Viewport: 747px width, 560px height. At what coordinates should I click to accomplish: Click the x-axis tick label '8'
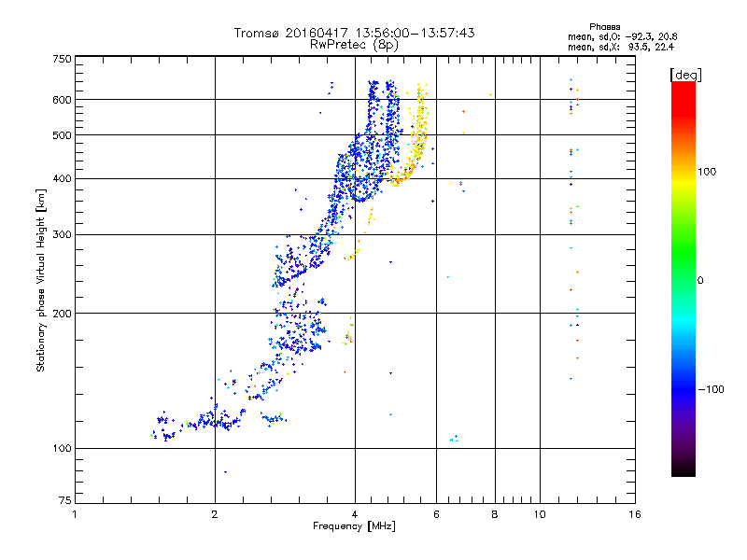[495, 514]
